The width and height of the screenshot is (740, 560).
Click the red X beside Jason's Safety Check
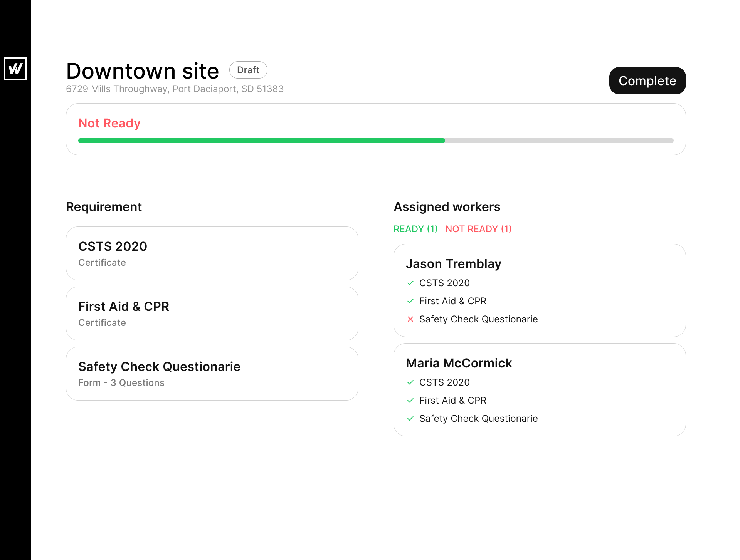(x=410, y=319)
